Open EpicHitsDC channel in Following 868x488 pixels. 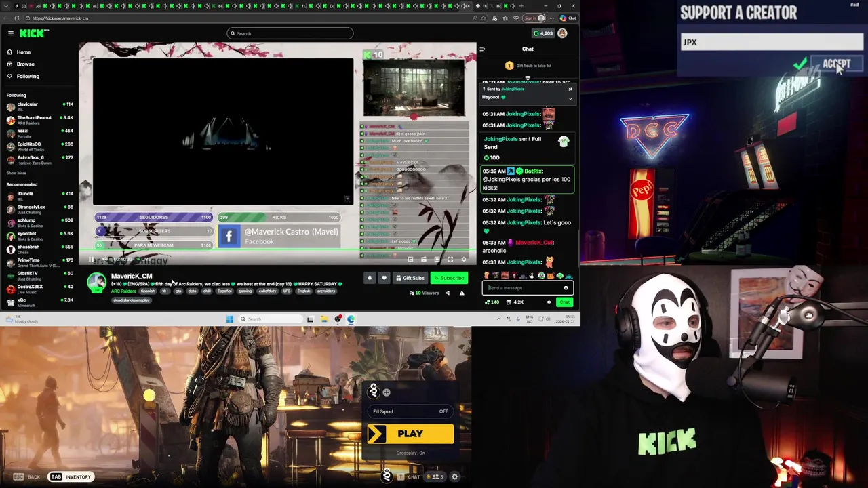point(39,146)
